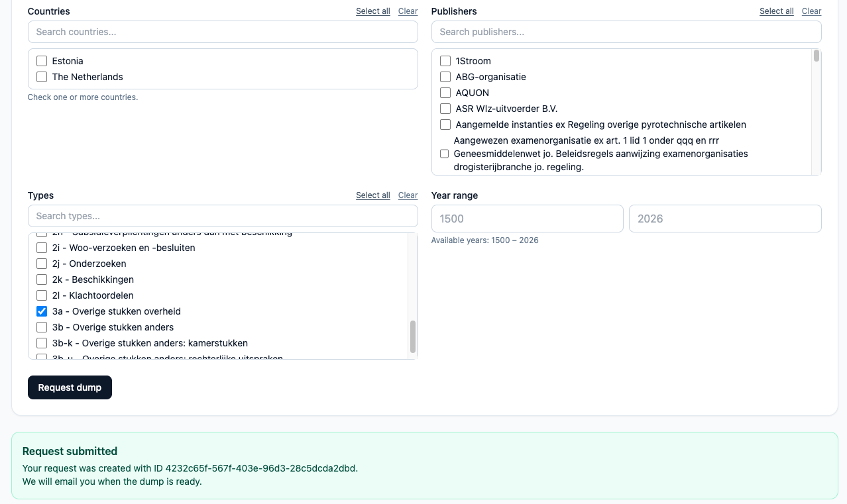847x504 pixels.
Task: Click the Types list scrollbar thumb
Action: [413, 336]
